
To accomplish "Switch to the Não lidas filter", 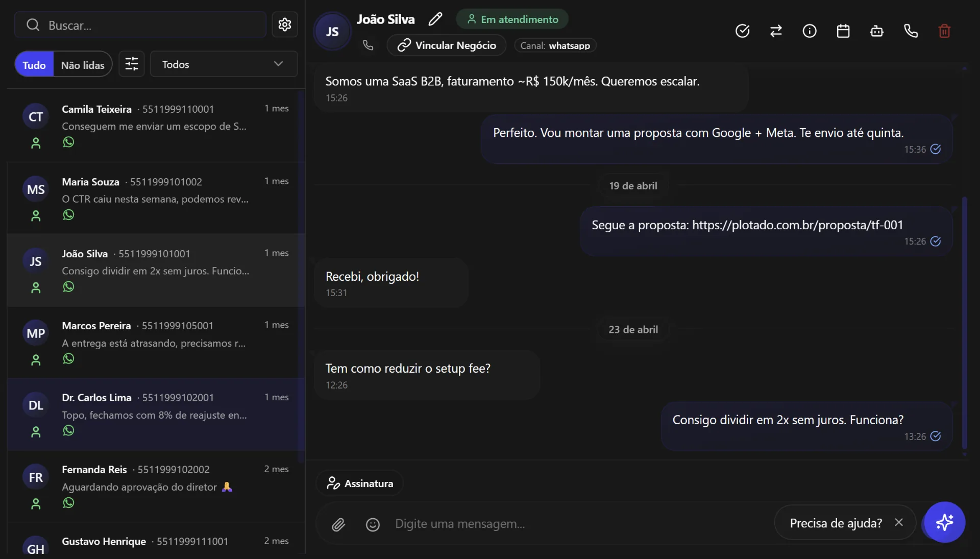I will pyautogui.click(x=83, y=64).
